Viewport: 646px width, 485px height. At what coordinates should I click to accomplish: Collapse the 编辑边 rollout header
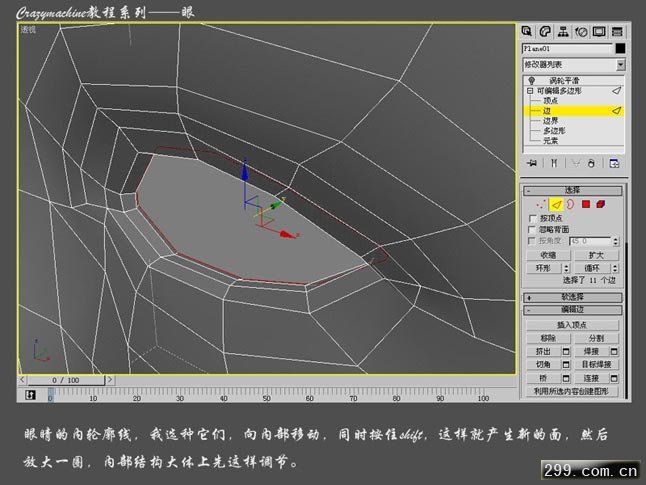(573, 310)
